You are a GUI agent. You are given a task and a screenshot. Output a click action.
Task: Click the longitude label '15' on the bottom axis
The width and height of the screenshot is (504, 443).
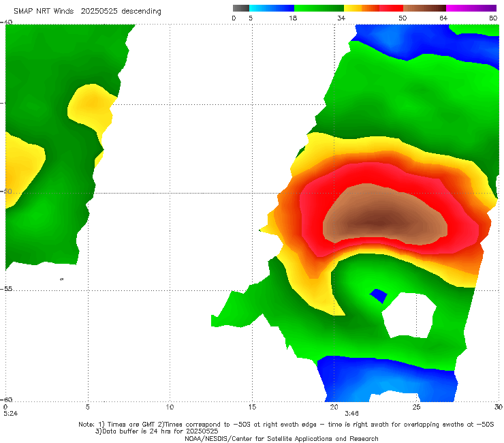pyautogui.click(x=252, y=407)
